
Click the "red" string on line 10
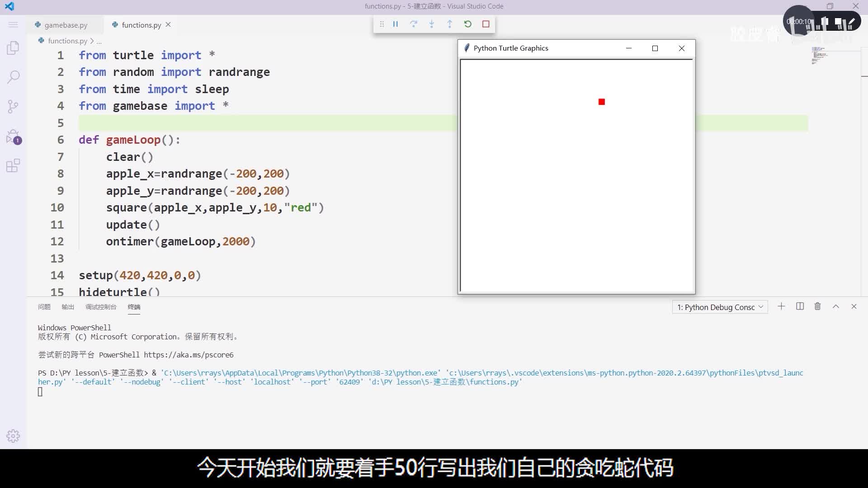301,208
